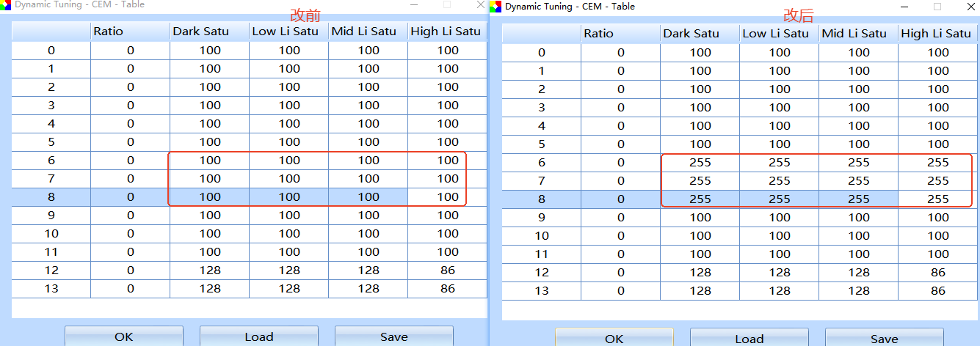Select Mid Li Satu header in right table
This screenshot has width=980, height=346.
[x=859, y=33]
